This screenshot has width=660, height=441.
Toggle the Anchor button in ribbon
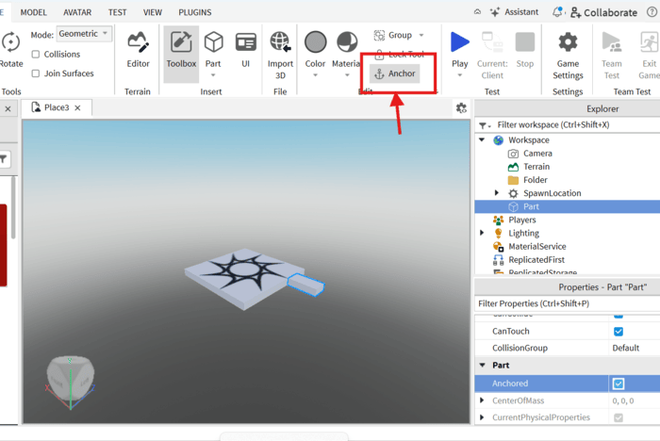395,74
